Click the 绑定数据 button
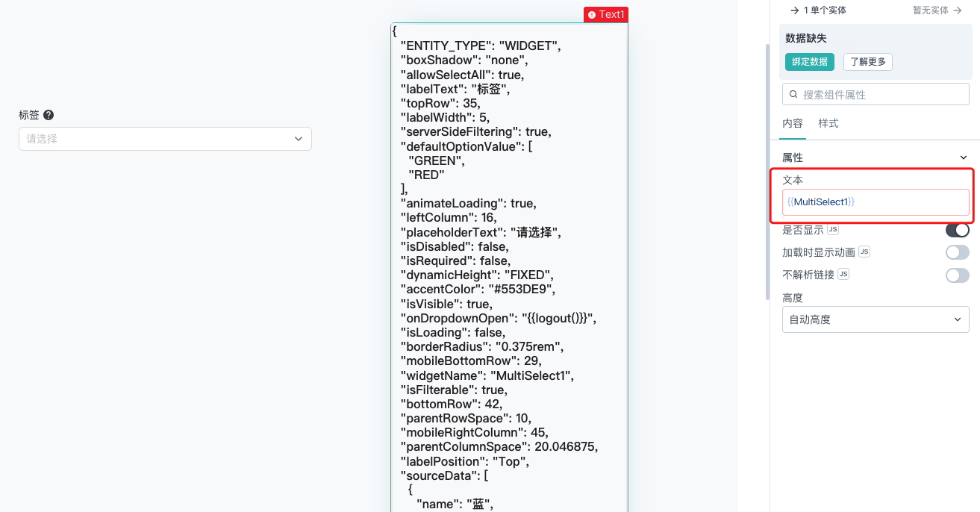This screenshot has width=980, height=512. pos(810,62)
